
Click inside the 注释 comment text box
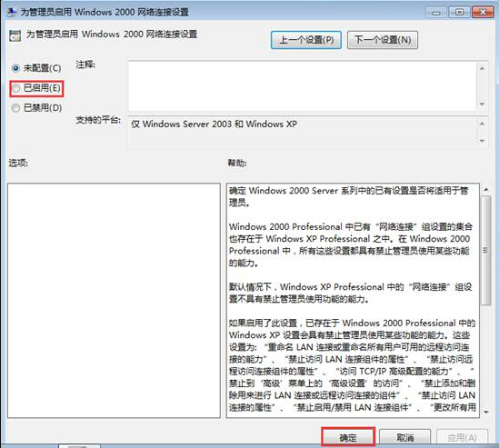pyautogui.click(x=302, y=86)
